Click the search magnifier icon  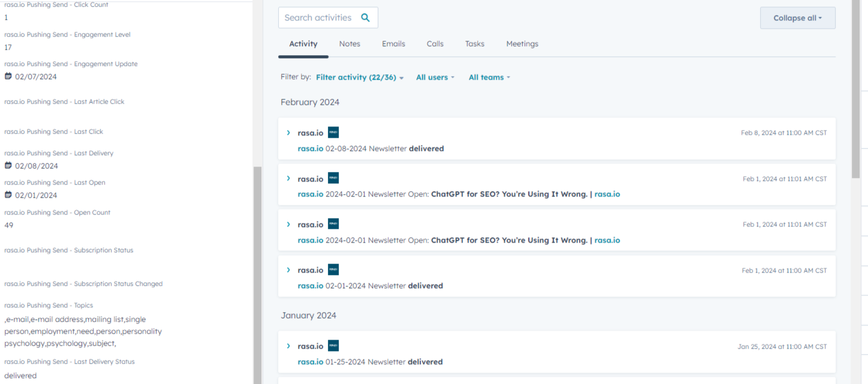click(365, 17)
